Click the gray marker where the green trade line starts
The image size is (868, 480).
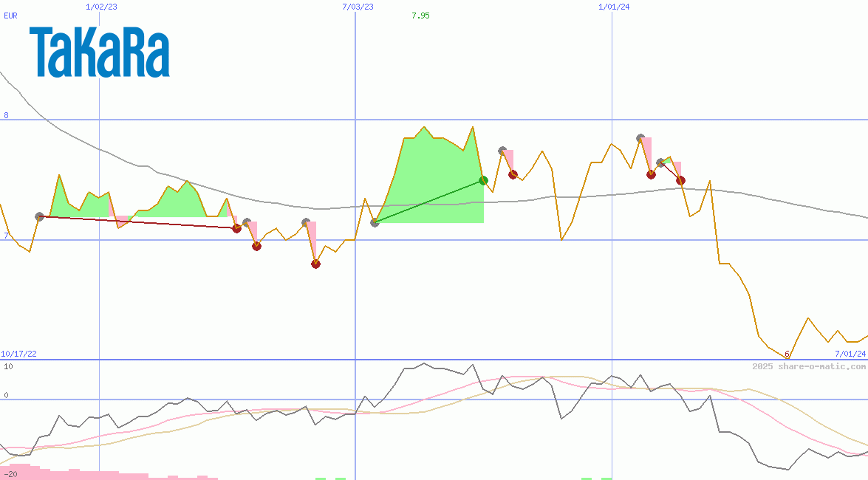[375, 222]
